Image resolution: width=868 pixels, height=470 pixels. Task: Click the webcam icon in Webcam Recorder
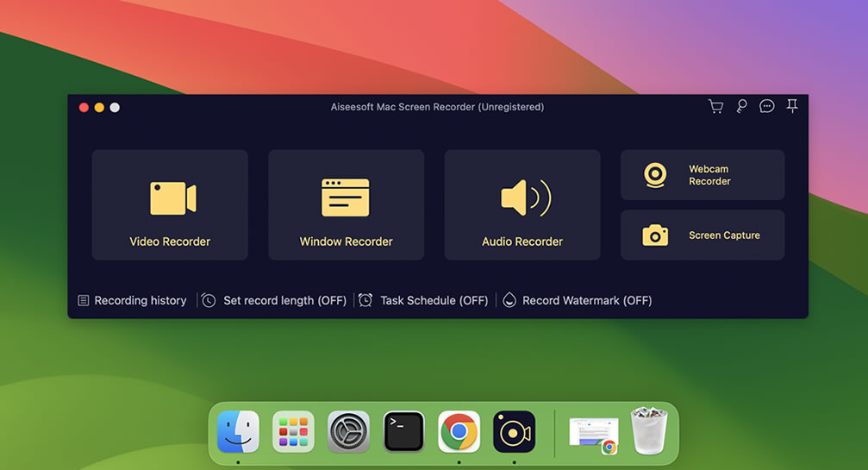click(x=655, y=175)
